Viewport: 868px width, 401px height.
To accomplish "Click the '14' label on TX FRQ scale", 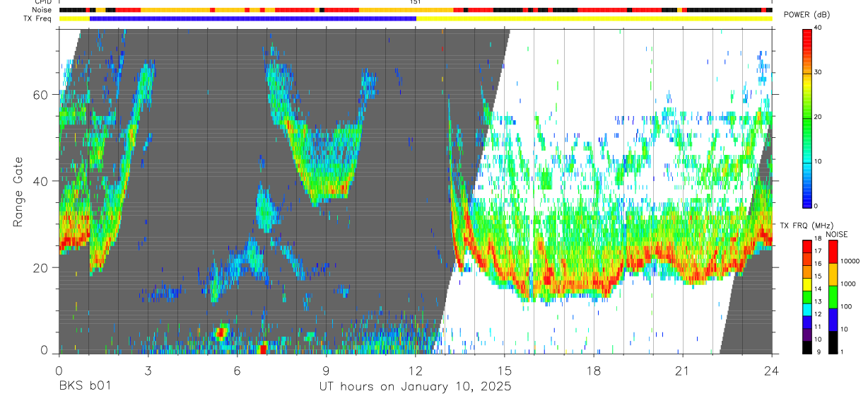I will [x=818, y=289].
